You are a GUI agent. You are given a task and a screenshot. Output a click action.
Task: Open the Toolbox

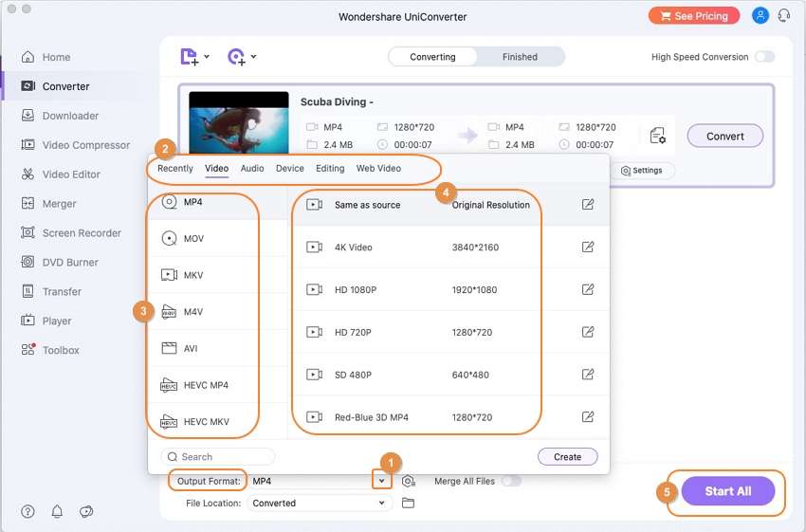tap(50, 350)
